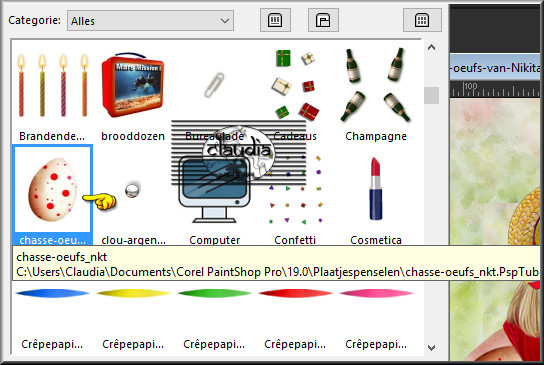Click the scrollbar down arrow
Image resolution: width=544 pixels, height=365 pixels.
point(431,347)
